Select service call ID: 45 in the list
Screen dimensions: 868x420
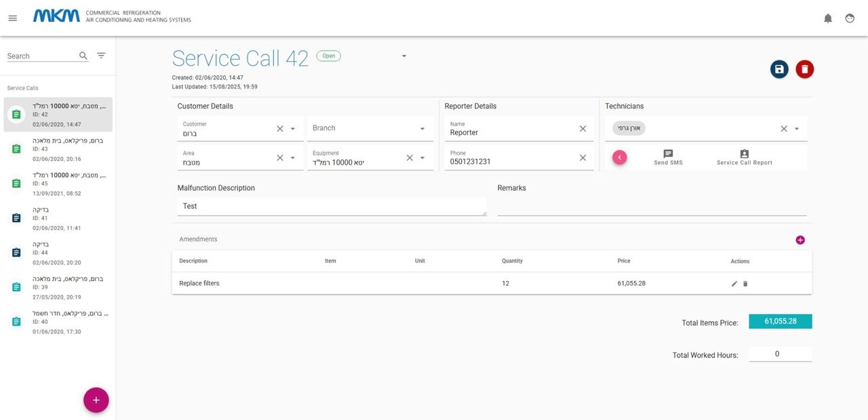(58, 184)
